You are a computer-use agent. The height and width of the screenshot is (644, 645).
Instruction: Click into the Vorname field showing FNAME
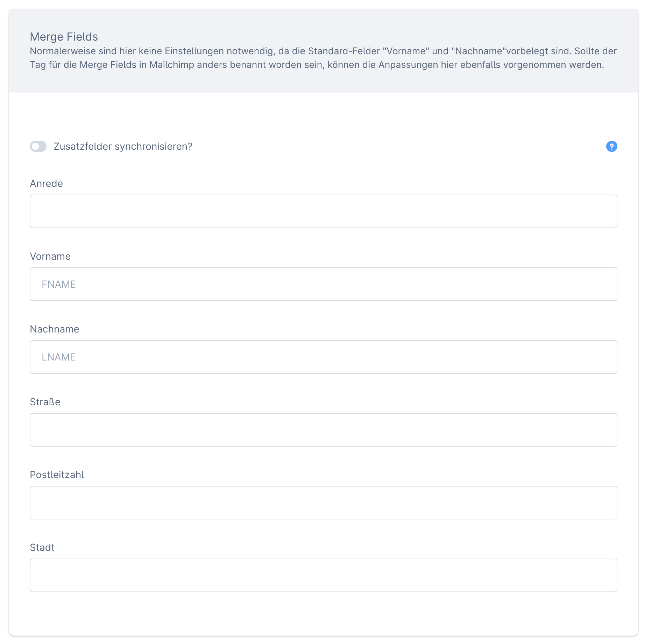(x=323, y=284)
